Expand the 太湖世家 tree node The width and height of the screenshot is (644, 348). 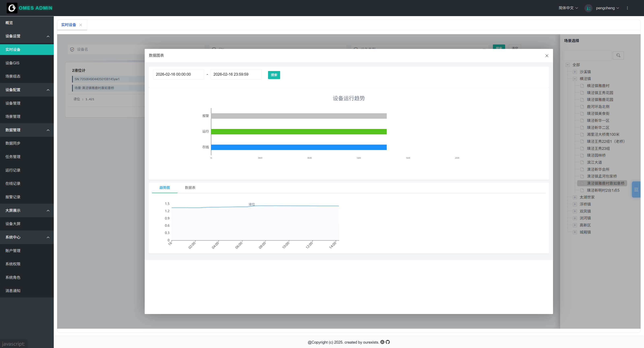tap(575, 197)
